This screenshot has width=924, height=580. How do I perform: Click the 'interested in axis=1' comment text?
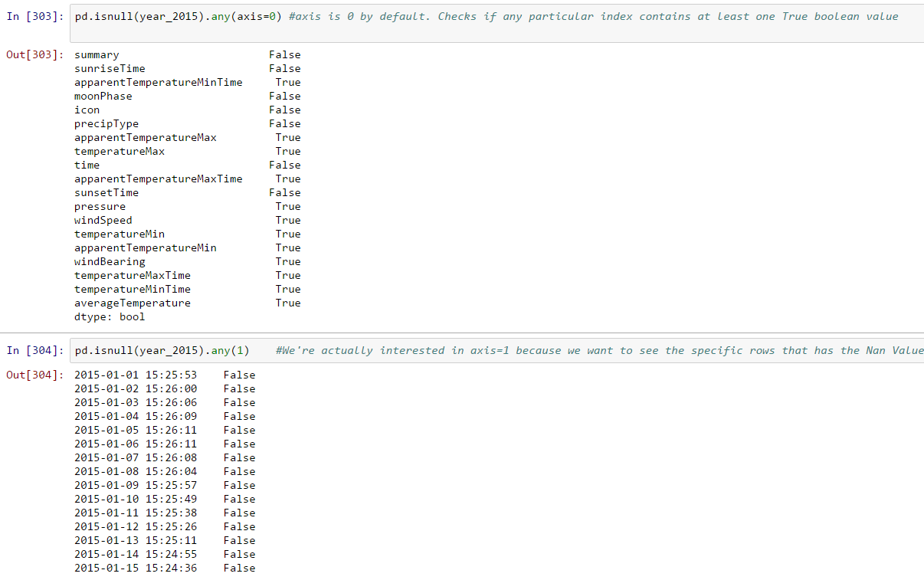pos(444,351)
